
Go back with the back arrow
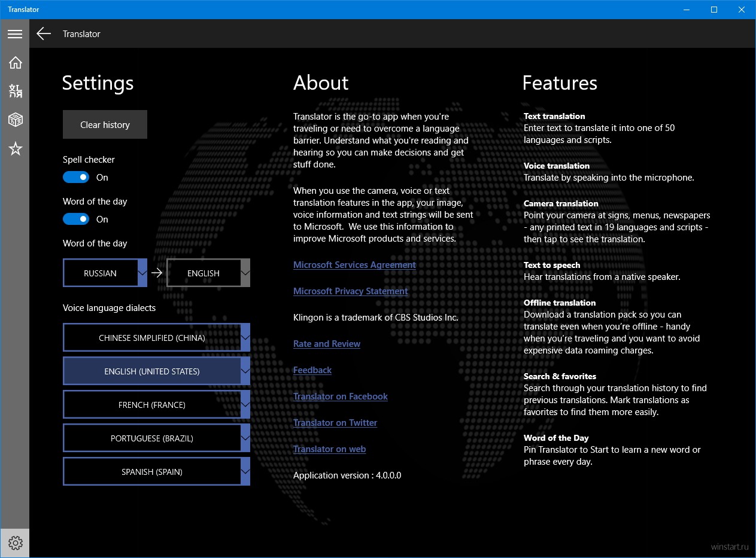[44, 34]
